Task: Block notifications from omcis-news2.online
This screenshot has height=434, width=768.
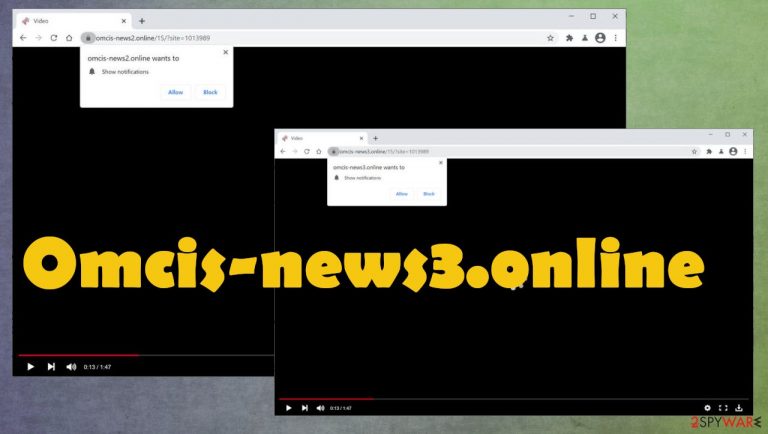Action: 210,92
